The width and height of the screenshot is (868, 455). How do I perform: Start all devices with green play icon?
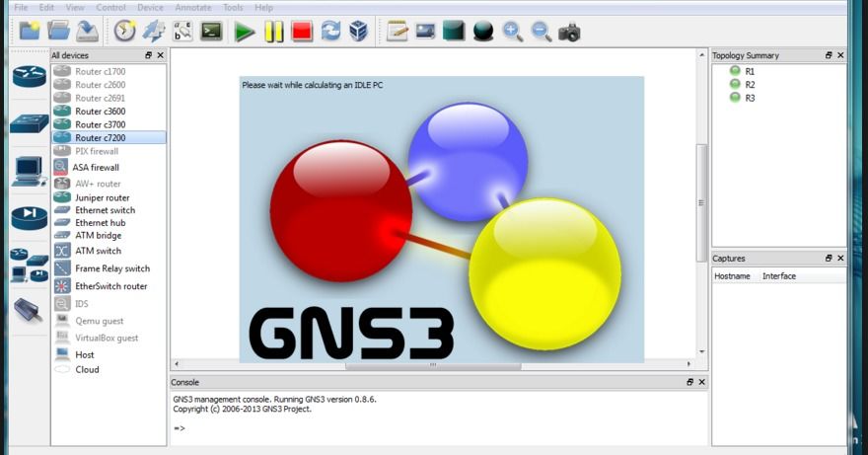(x=244, y=32)
